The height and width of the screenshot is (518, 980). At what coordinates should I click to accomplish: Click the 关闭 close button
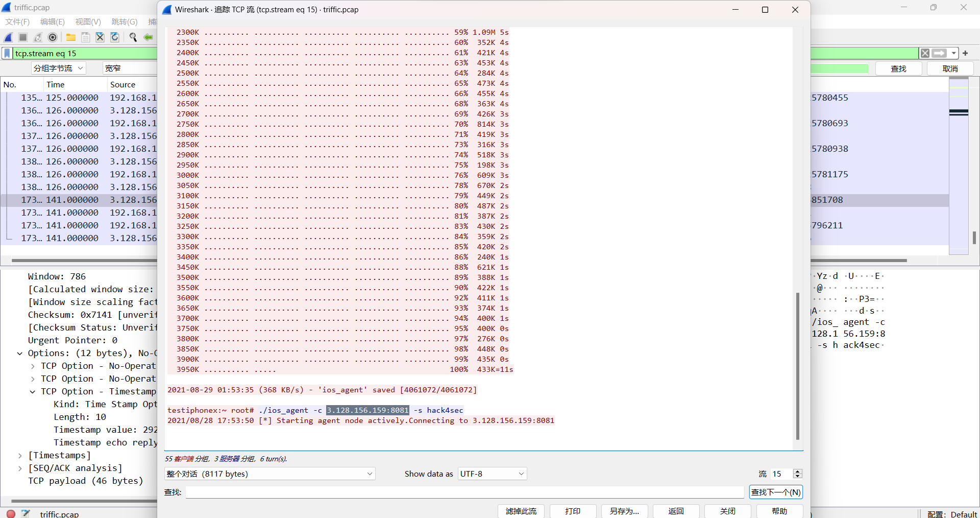coord(728,511)
